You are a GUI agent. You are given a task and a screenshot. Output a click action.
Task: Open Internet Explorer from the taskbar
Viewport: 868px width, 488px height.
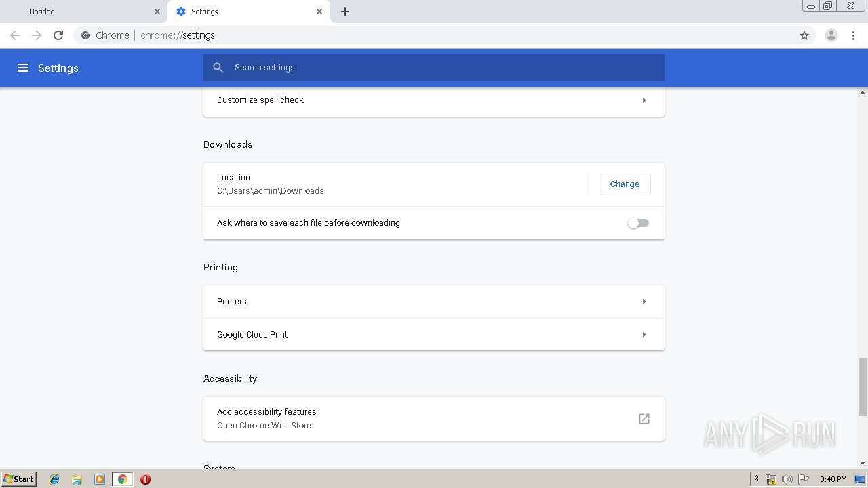pyautogui.click(x=54, y=479)
